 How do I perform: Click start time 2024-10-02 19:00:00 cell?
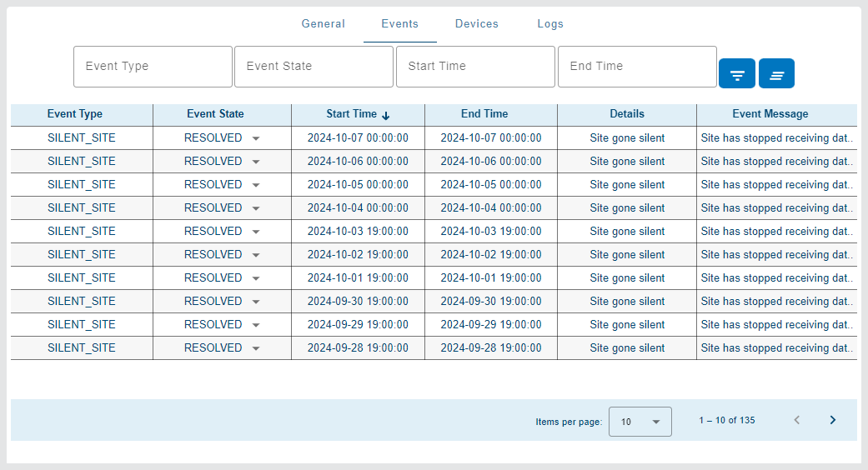click(x=359, y=254)
